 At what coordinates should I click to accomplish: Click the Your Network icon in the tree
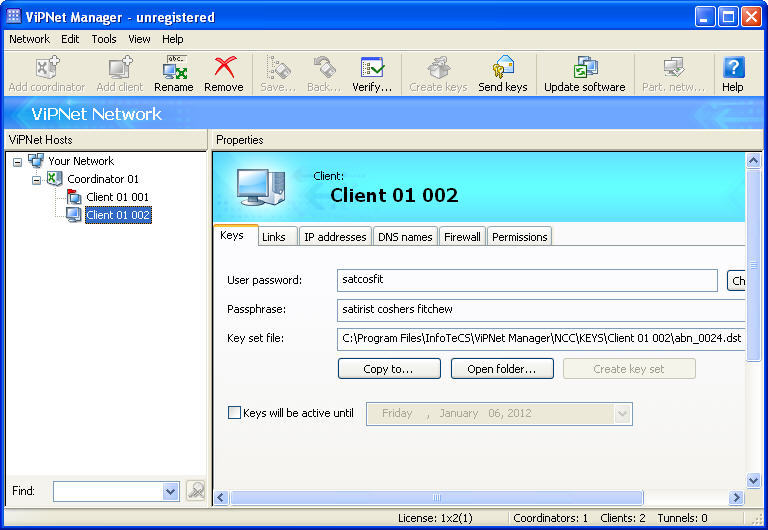36,161
